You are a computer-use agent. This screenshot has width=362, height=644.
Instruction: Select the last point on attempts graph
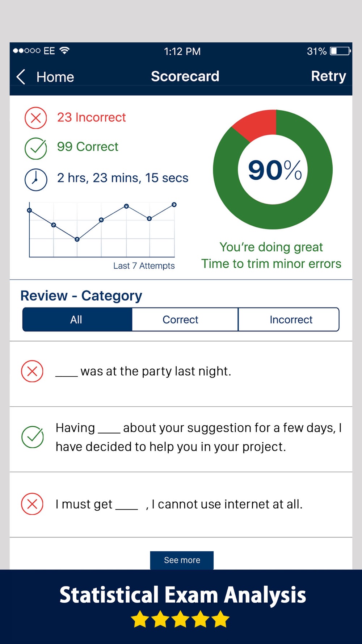[174, 205]
